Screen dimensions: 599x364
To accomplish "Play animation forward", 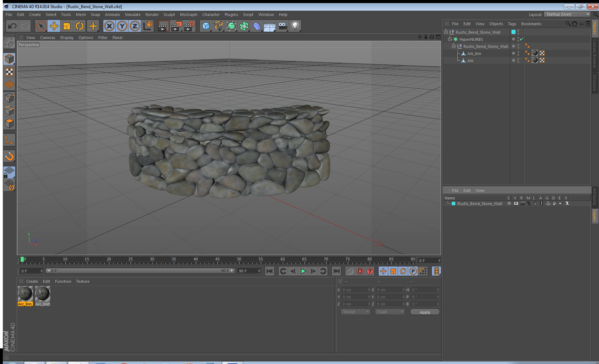I will click(303, 271).
